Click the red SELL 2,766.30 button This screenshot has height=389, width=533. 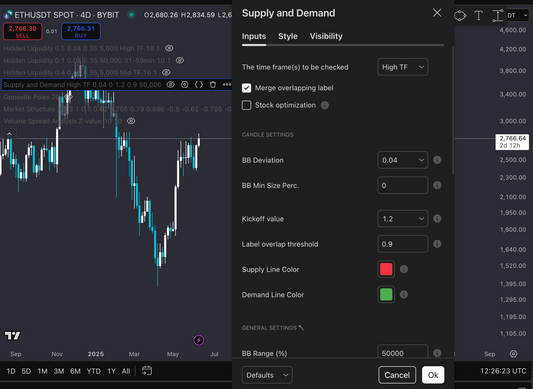22,31
